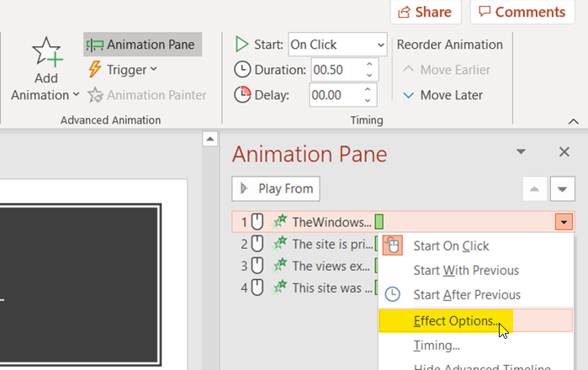Select Start After Previous clock option

point(467,294)
